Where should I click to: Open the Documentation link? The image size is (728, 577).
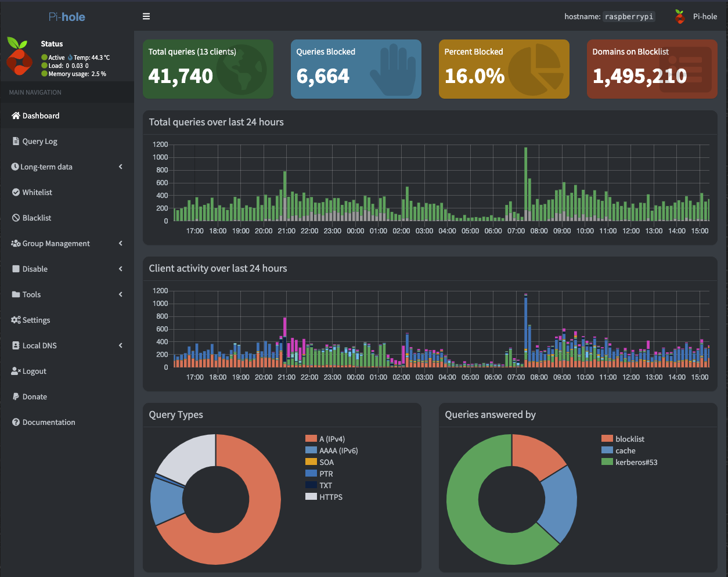pyautogui.click(x=67, y=422)
